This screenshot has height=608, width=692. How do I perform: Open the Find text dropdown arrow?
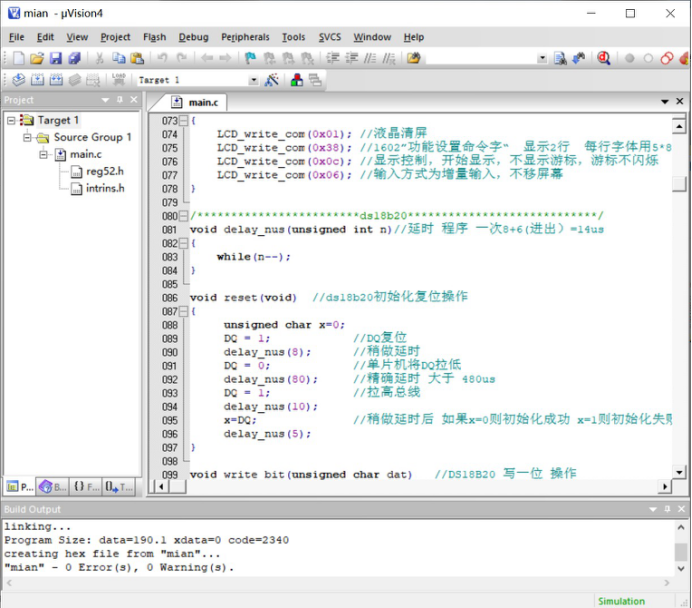[542, 58]
